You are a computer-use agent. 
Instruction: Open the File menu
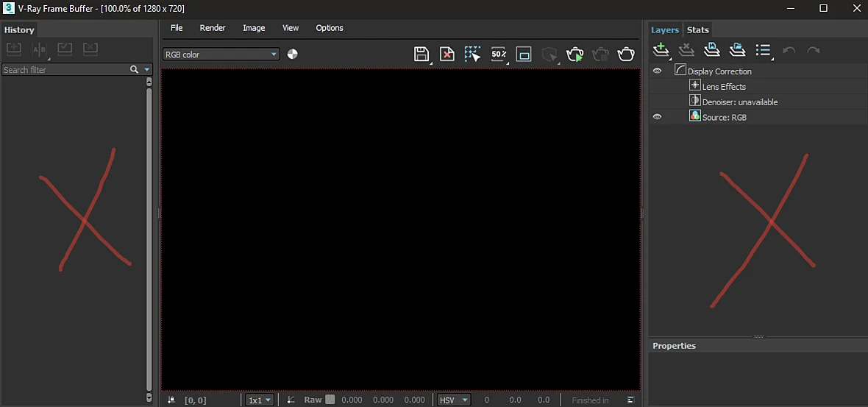177,28
